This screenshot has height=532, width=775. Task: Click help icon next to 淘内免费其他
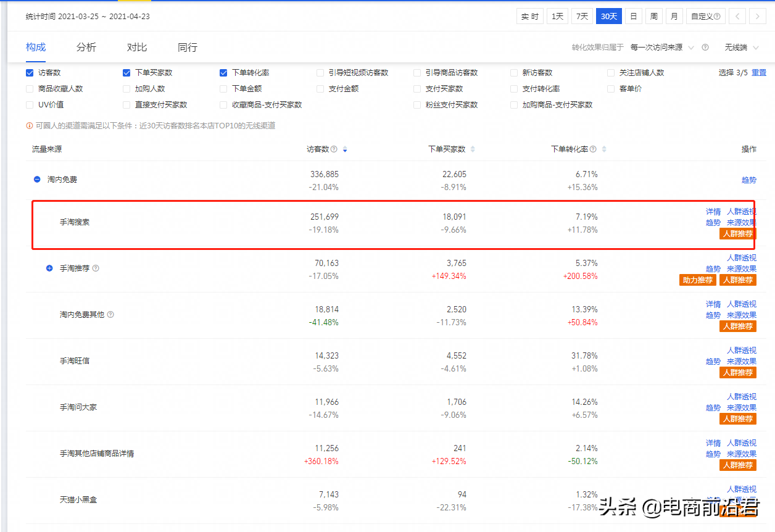pos(110,315)
